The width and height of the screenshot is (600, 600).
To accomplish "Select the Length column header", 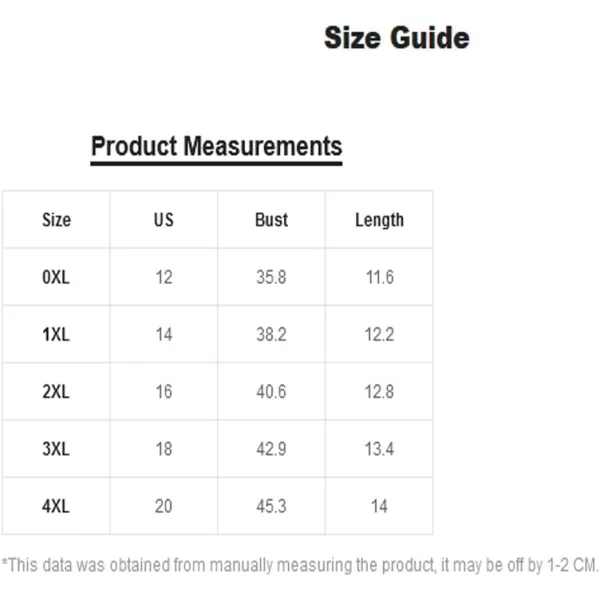I will click(x=379, y=220).
